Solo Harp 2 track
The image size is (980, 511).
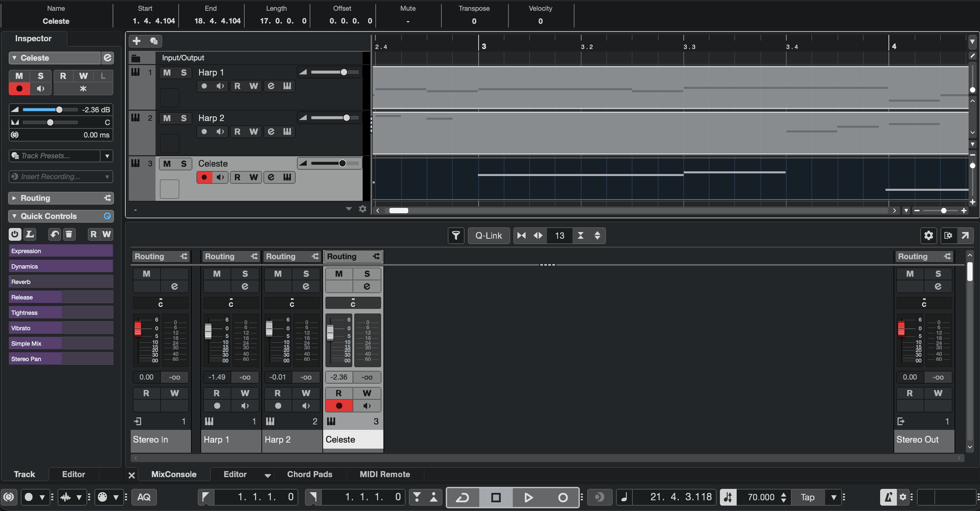coord(184,118)
